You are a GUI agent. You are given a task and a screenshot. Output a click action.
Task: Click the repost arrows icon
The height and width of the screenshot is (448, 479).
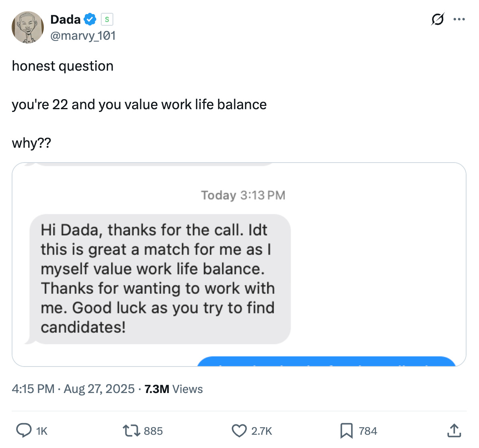pos(131,431)
